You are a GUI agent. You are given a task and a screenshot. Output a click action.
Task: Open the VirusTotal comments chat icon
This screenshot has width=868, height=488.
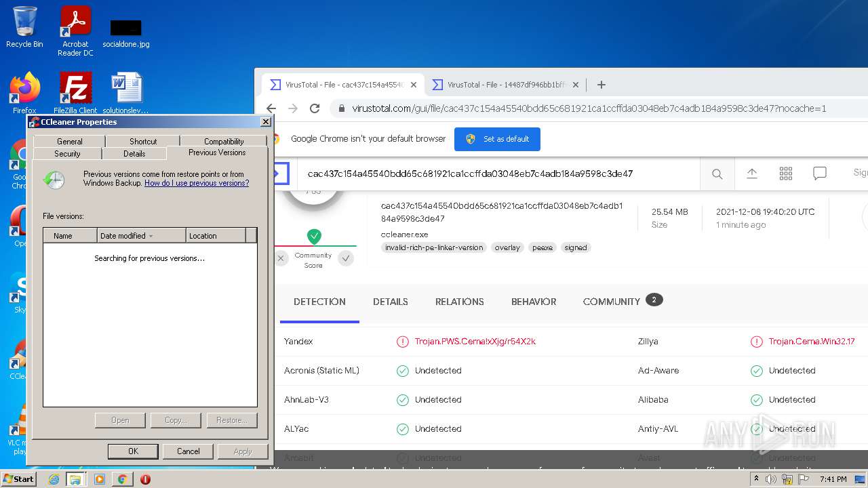coord(820,174)
